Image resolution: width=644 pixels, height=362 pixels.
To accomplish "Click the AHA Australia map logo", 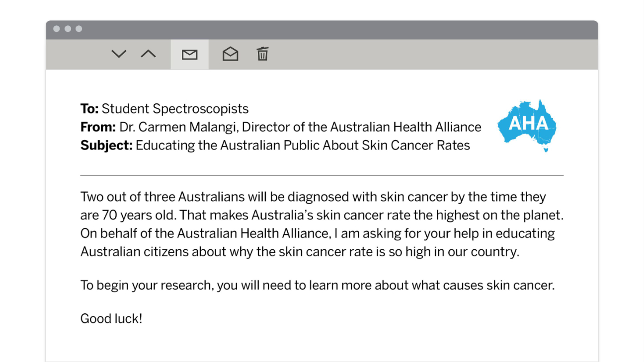I will [528, 124].
